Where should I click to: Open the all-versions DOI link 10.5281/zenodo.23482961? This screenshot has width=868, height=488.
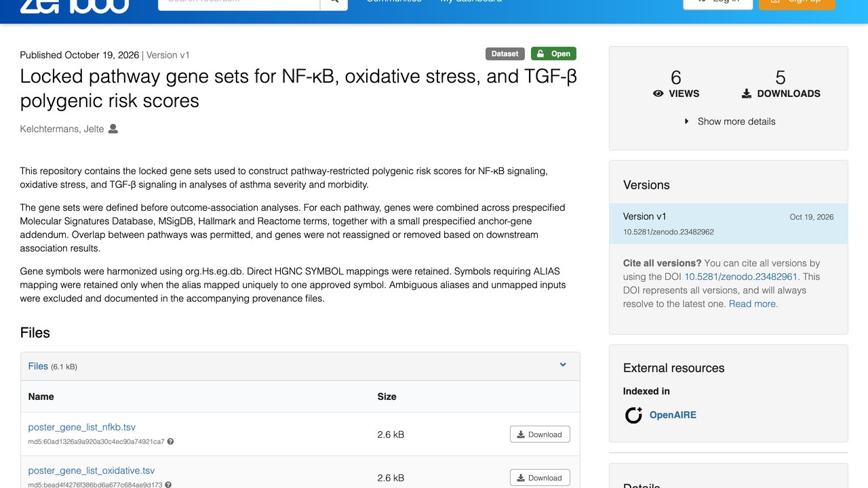(742, 277)
